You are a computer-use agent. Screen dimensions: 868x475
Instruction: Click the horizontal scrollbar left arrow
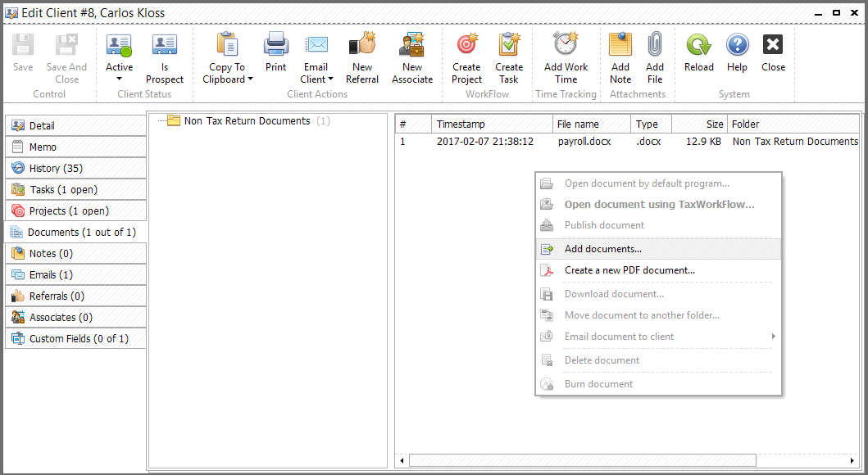point(402,460)
